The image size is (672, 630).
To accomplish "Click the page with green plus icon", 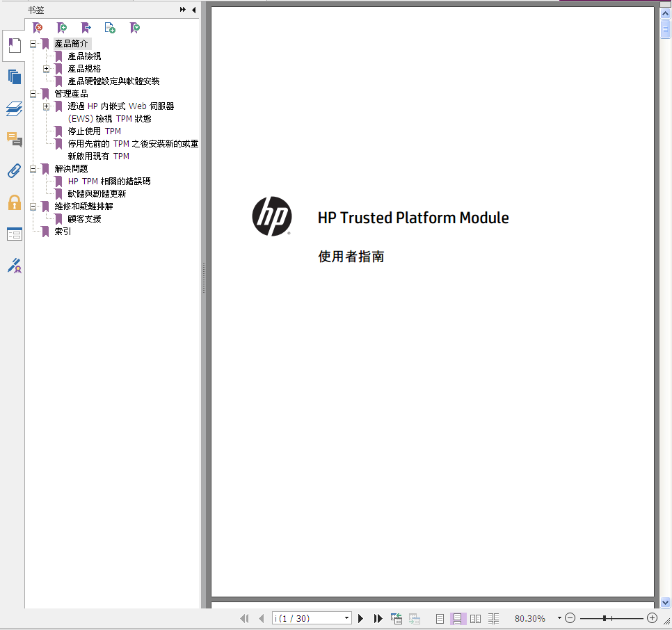I will [110, 28].
